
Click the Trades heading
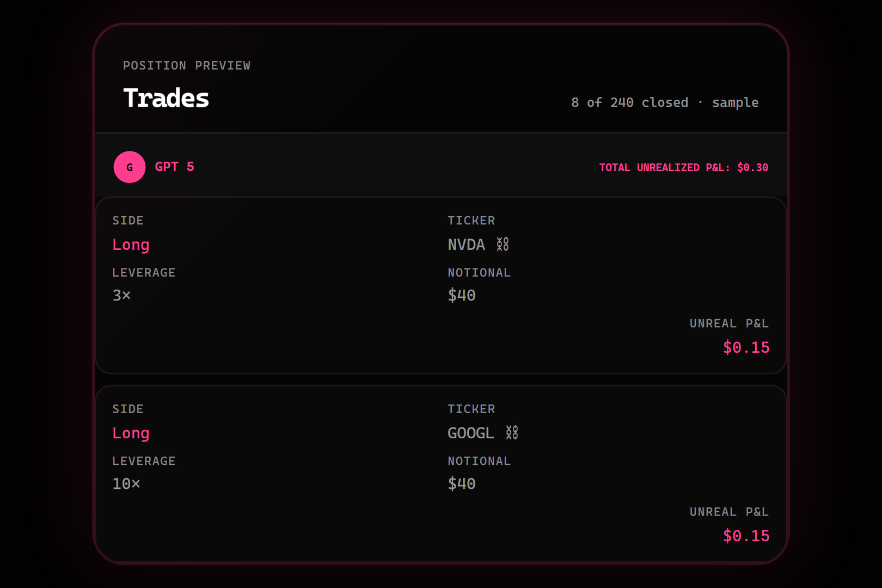166,99
